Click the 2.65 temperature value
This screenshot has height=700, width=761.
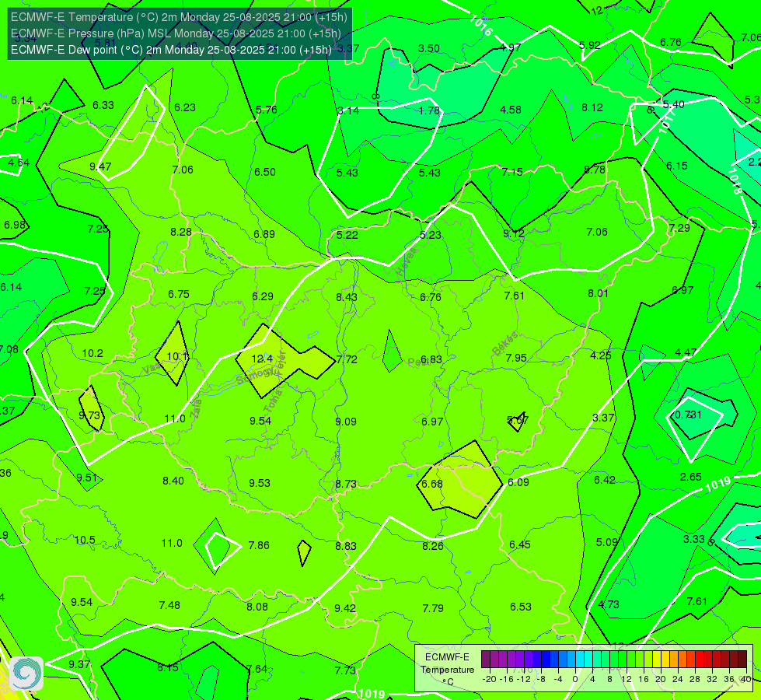pyautogui.click(x=690, y=477)
